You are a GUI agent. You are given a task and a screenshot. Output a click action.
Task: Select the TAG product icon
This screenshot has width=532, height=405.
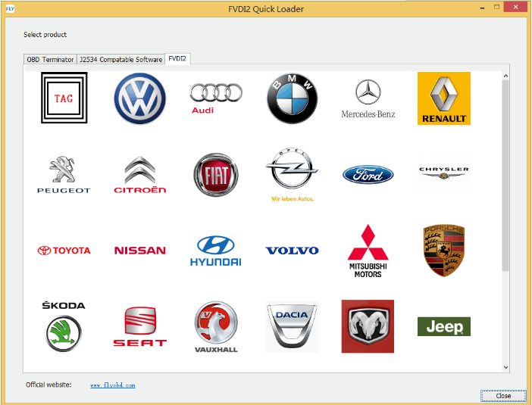tap(64, 98)
